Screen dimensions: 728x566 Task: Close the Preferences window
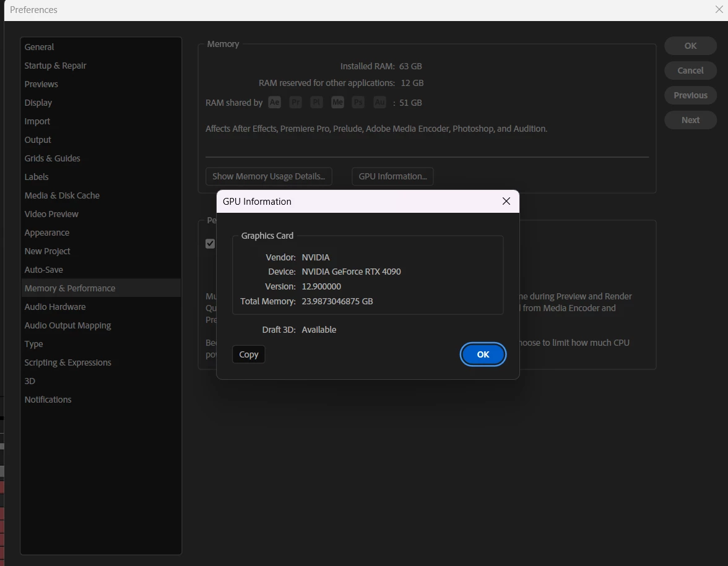(719, 9)
